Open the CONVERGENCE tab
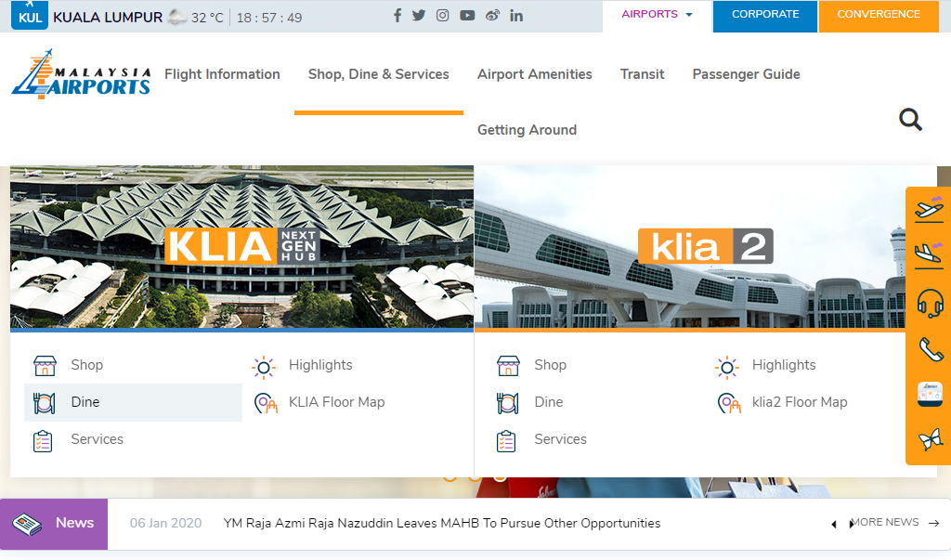 [x=879, y=16]
